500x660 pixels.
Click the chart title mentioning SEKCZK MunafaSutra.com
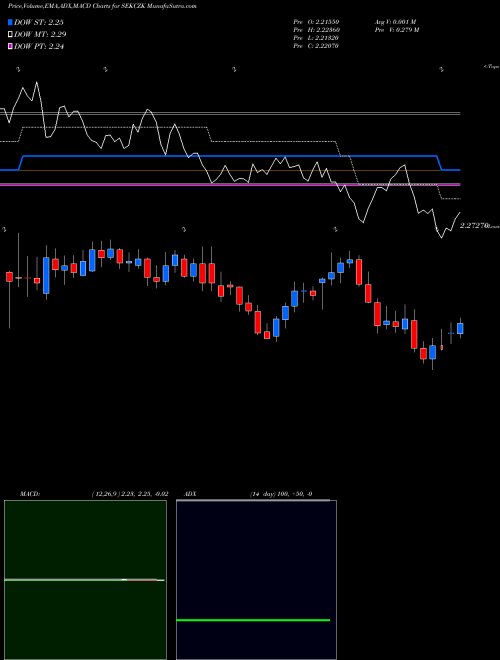click(x=102, y=6)
